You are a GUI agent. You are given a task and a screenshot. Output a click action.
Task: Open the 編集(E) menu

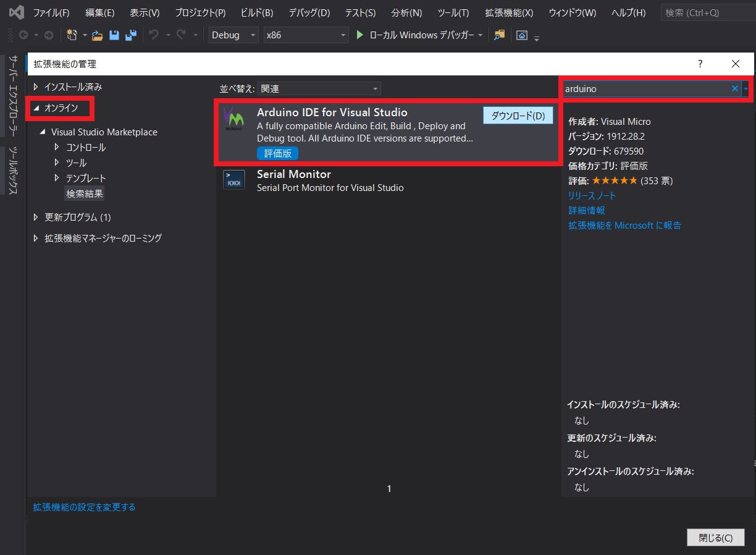pos(100,12)
